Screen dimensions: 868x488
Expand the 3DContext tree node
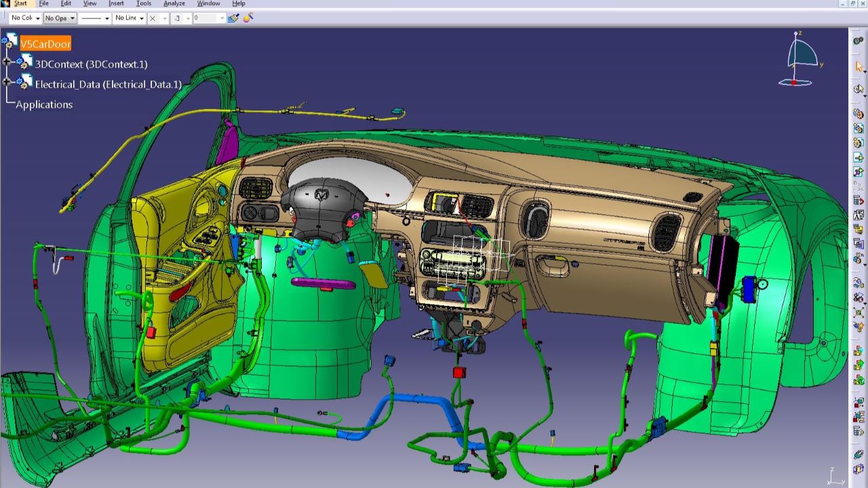pyautogui.click(x=7, y=62)
